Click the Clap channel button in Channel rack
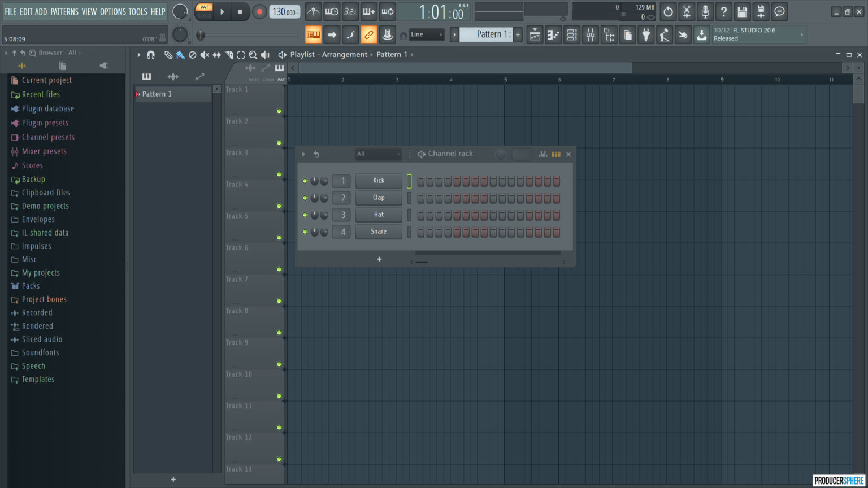868x488 pixels. (378, 198)
